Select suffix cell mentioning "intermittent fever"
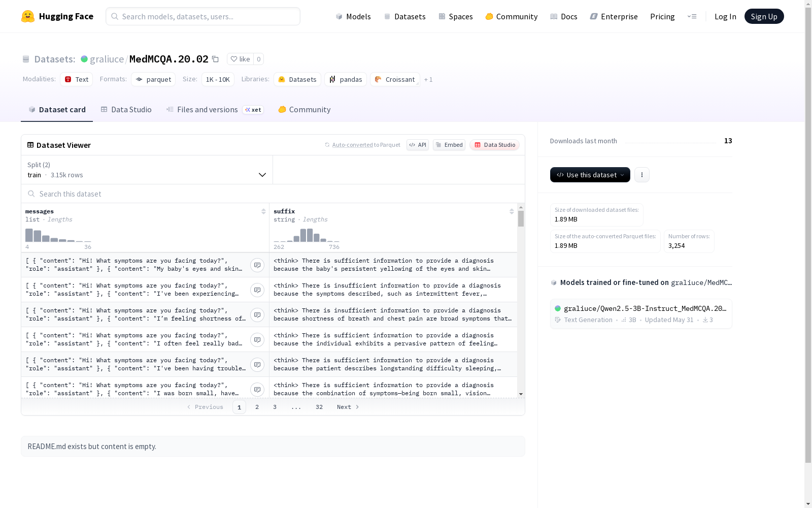 click(x=393, y=290)
